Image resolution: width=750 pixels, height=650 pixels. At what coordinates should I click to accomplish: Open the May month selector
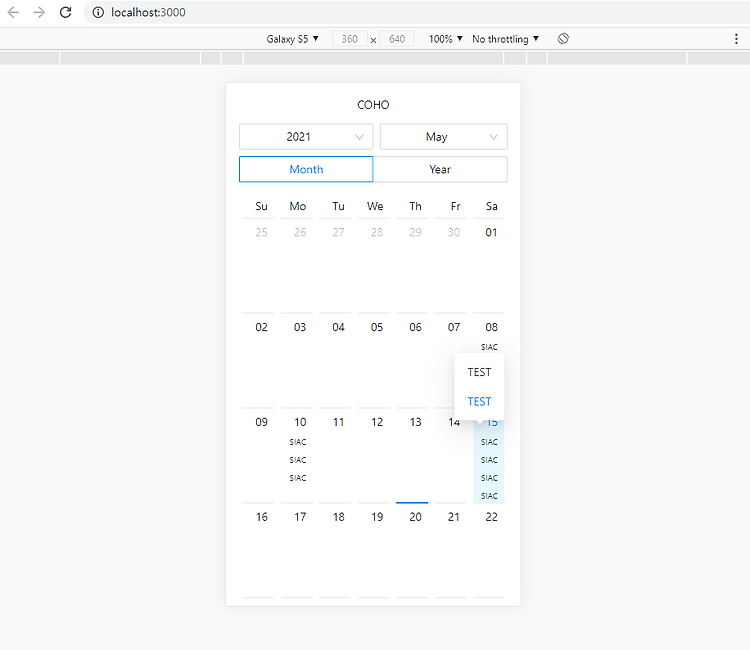point(444,137)
